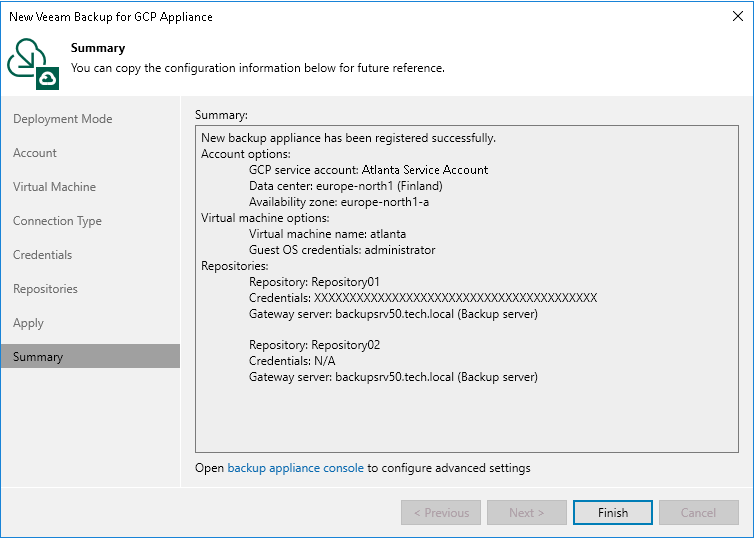Click the greyed-out Cancel button

[698, 513]
